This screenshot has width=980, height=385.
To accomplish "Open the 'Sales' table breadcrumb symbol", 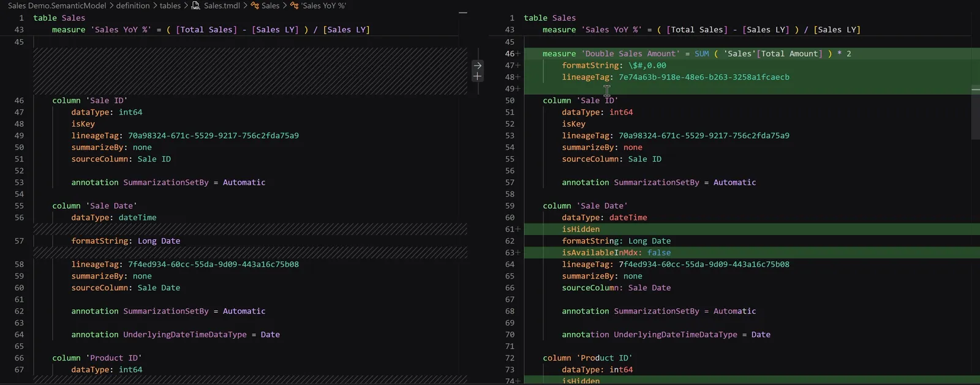I will pos(270,6).
